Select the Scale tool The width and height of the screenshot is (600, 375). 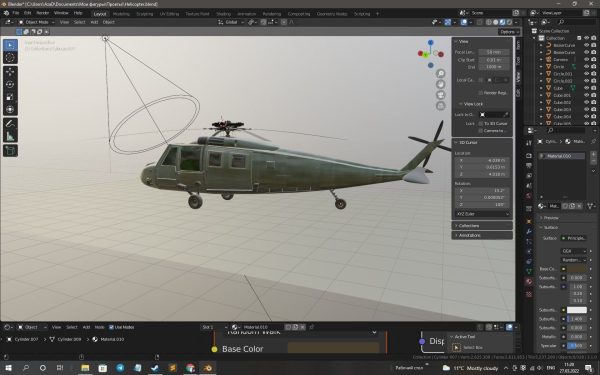coord(10,97)
